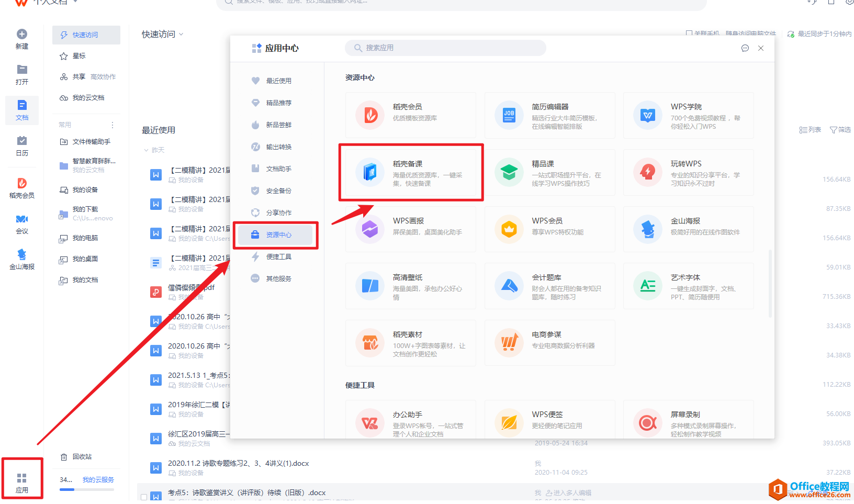Open 我的下载 folder

coord(86,214)
